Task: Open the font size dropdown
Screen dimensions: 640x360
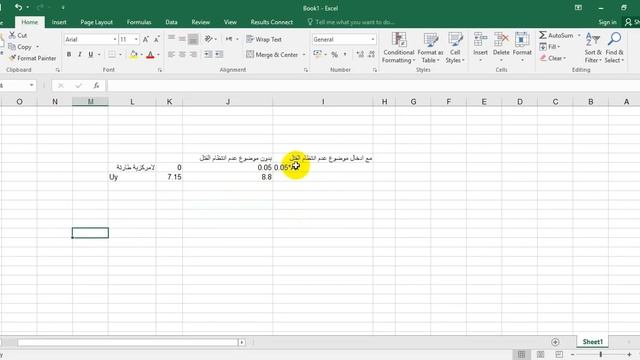Action: [x=136, y=39]
